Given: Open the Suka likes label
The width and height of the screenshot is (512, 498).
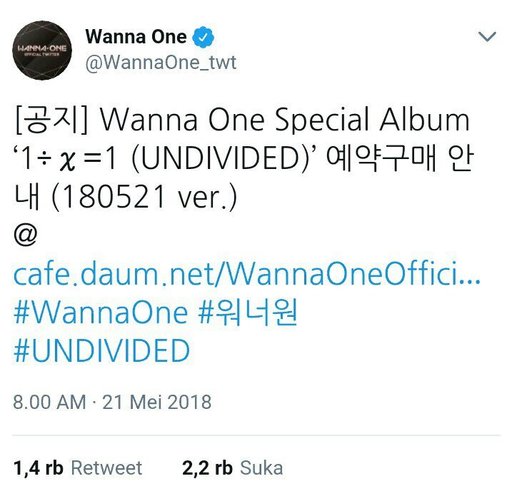Looking at the screenshot, I should (x=262, y=468).
